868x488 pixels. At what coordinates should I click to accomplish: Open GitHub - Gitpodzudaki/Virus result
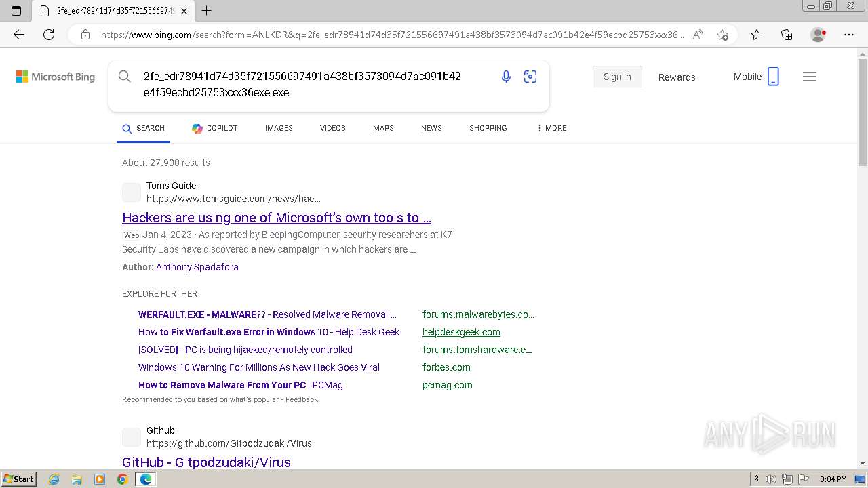click(x=206, y=462)
